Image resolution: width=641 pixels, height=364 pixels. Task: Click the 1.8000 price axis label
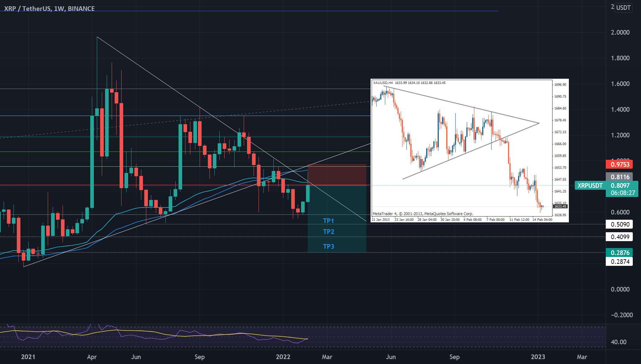point(620,58)
